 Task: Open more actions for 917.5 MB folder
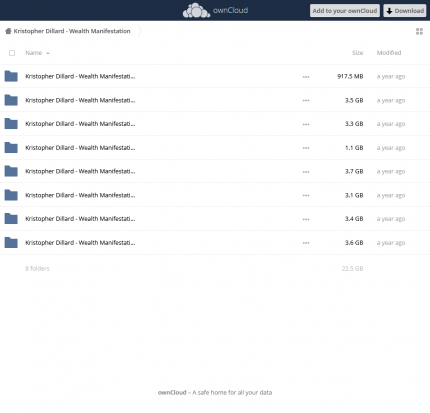coord(306,77)
